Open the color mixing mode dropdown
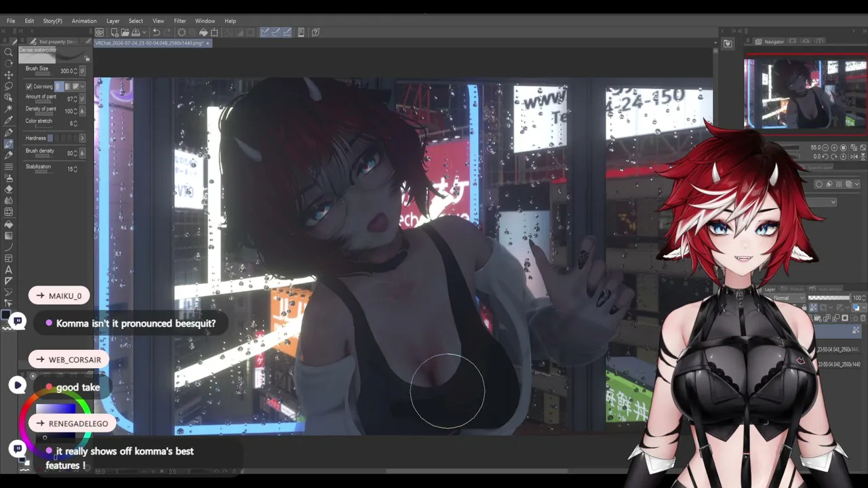This screenshot has height=488, width=868. click(83, 87)
